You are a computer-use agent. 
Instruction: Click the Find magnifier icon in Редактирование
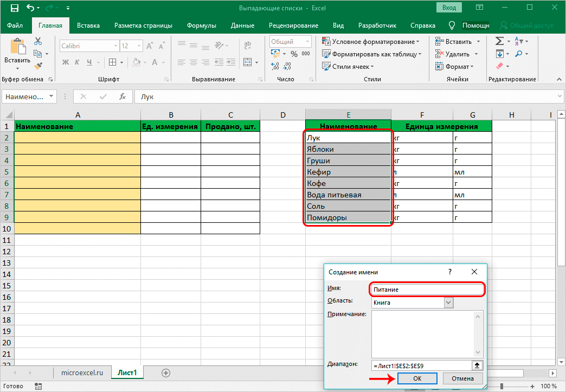pos(518,54)
